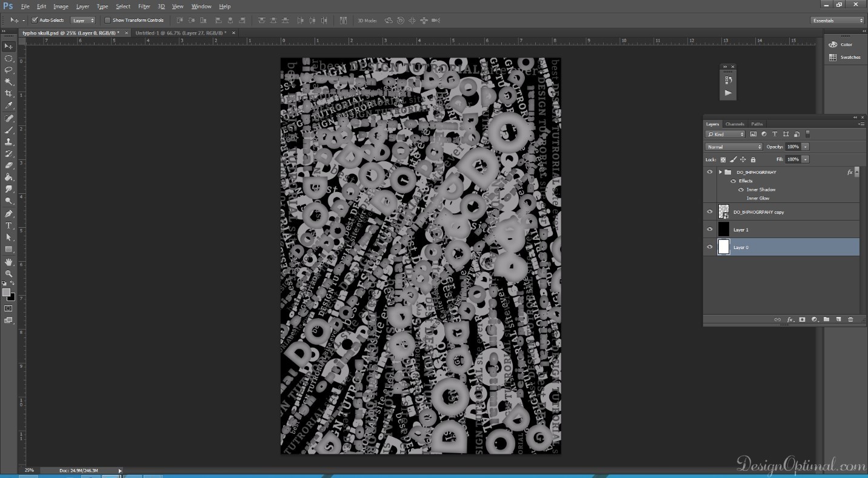The image size is (868, 478).
Task: Select the Lasso tool
Action: point(8,70)
